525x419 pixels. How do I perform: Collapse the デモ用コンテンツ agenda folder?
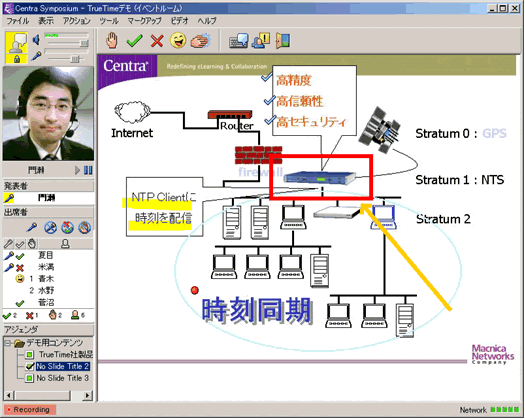[x=8, y=343]
